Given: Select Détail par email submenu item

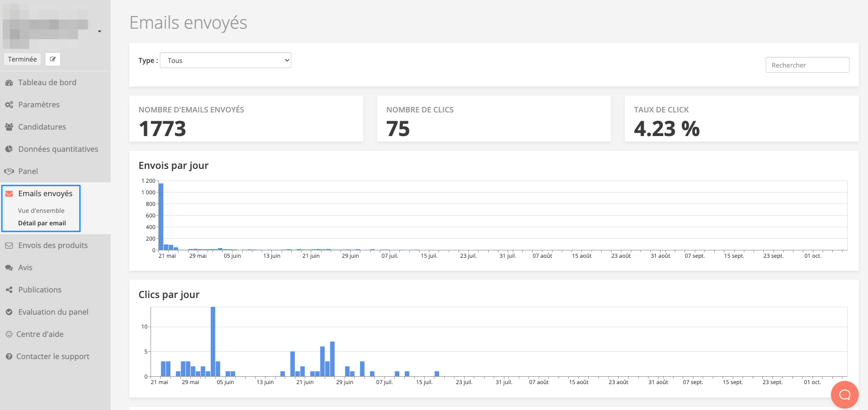Looking at the screenshot, I should tap(42, 223).
